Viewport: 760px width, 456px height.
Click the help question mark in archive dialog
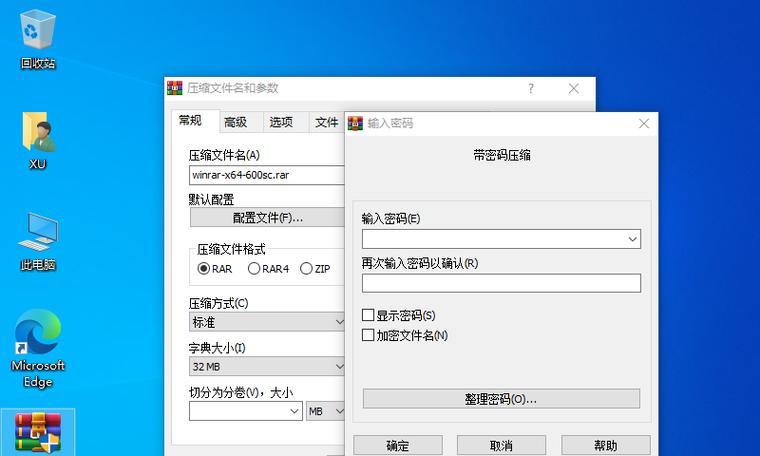(x=531, y=88)
